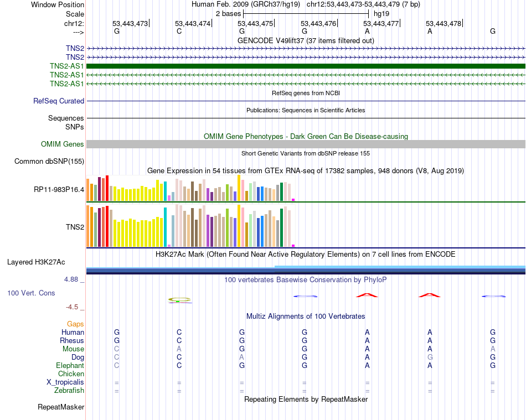This screenshot has width=526, height=420.
Task: Open the RepeatMasker track label
Action: coord(61,407)
